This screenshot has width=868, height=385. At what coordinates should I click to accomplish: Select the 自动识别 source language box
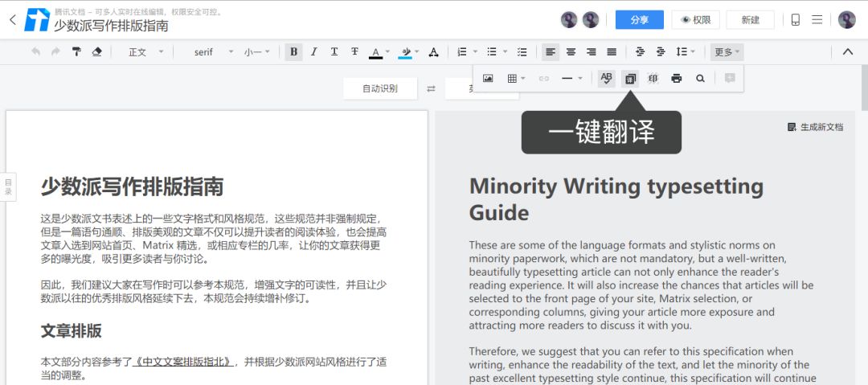point(380,88)
